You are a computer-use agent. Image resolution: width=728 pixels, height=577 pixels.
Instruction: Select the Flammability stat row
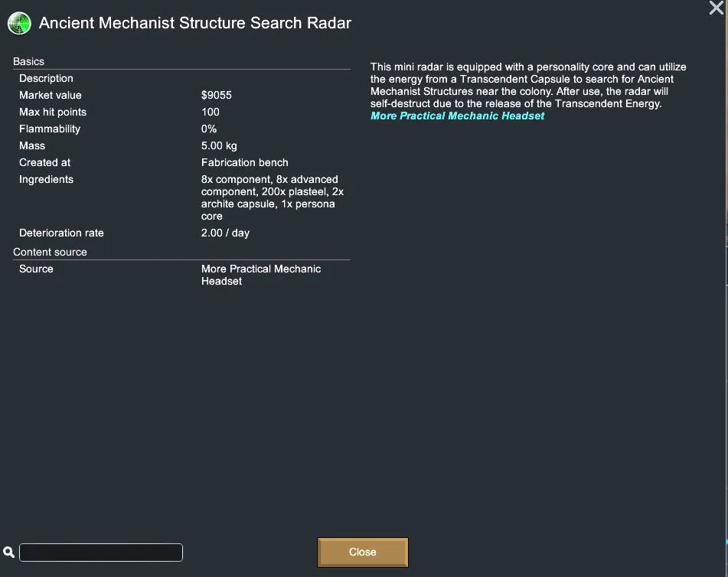pos(181,129)
